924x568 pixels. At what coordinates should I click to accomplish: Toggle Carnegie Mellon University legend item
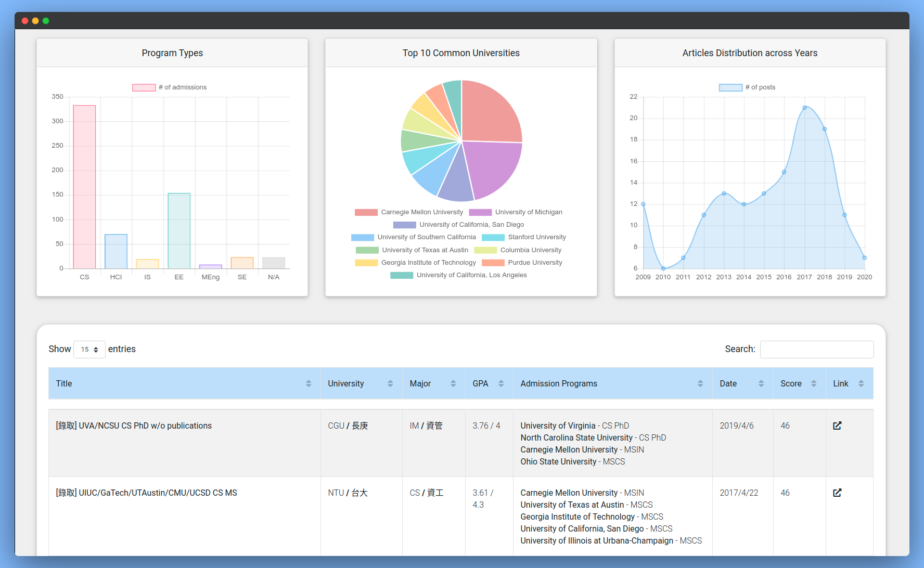[x=409, y=212]
